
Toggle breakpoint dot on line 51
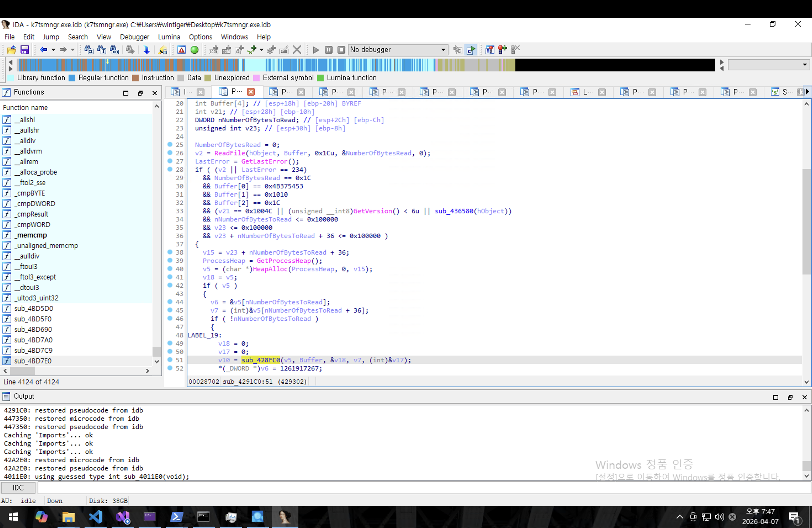pyautogui.click(x=170, y=360)
